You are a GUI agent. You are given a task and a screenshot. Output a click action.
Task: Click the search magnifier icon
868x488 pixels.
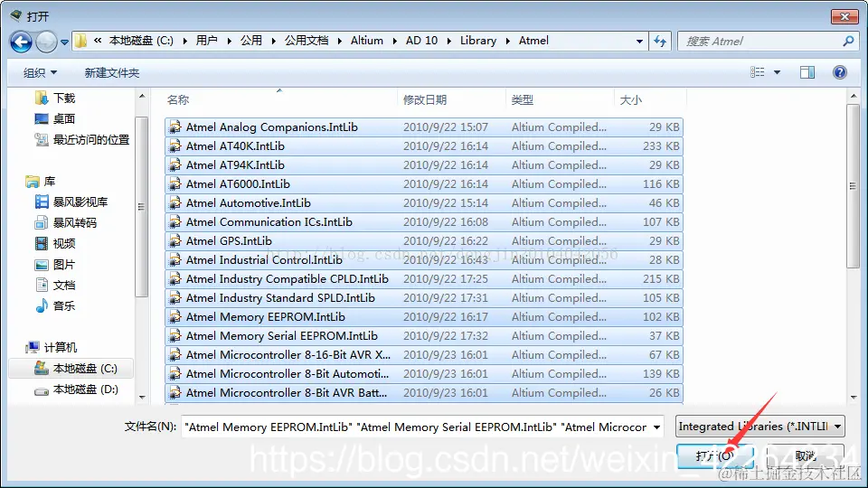tap(847, 41)
